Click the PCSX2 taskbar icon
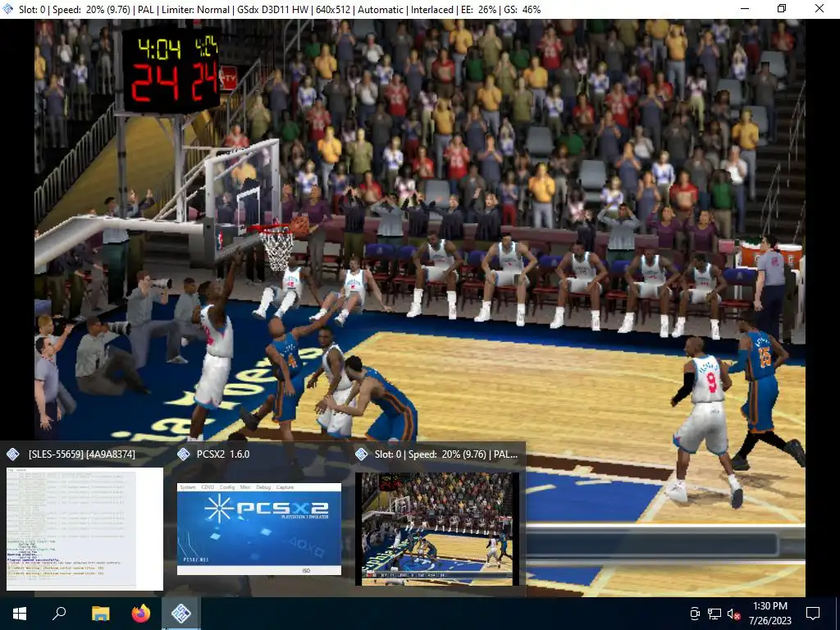Screen dimensions: 840x630 point(181,614)
